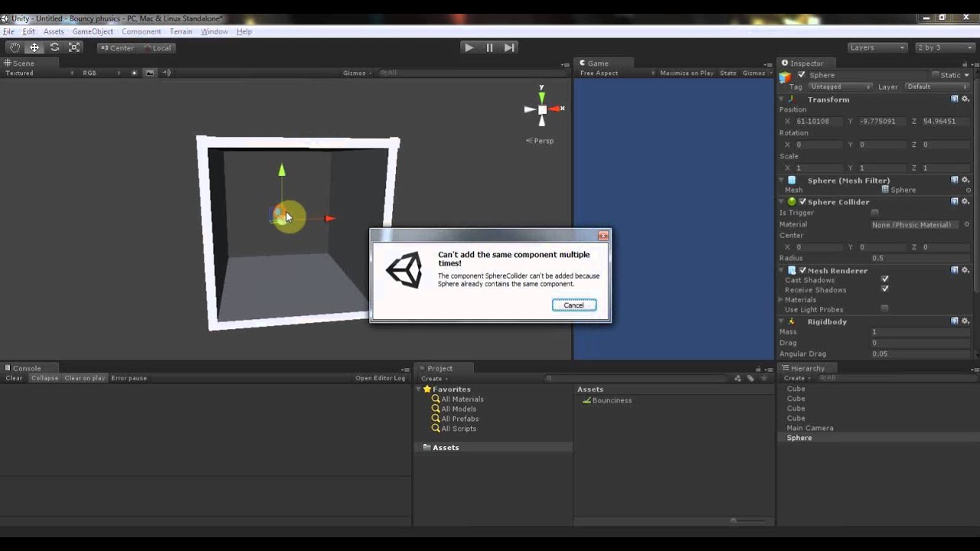Image resolution: width=980 pixels, height=551 pixels.
Task: Click the Pause button
Action: pos(489,47)
